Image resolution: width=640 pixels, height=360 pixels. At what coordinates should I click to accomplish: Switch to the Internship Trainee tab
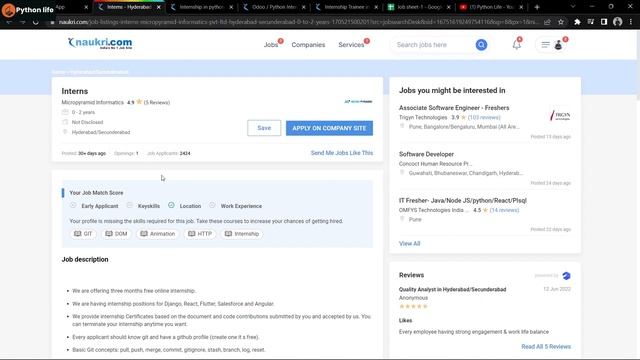click(346, 7)
